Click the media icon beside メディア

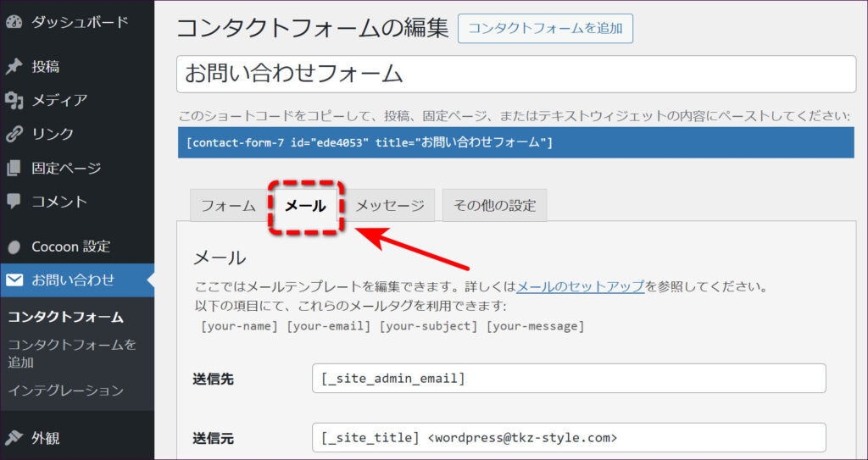coord(14,101)
